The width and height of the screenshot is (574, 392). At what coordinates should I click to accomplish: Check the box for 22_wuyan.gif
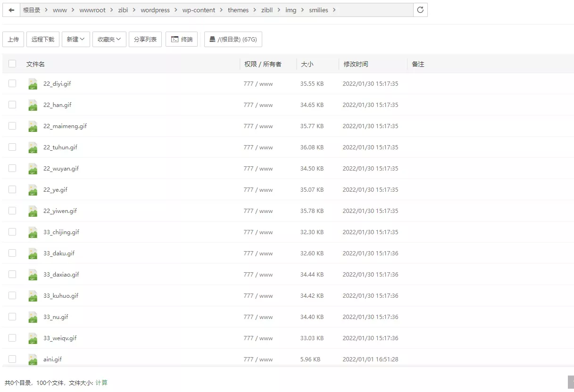(12, 168)
